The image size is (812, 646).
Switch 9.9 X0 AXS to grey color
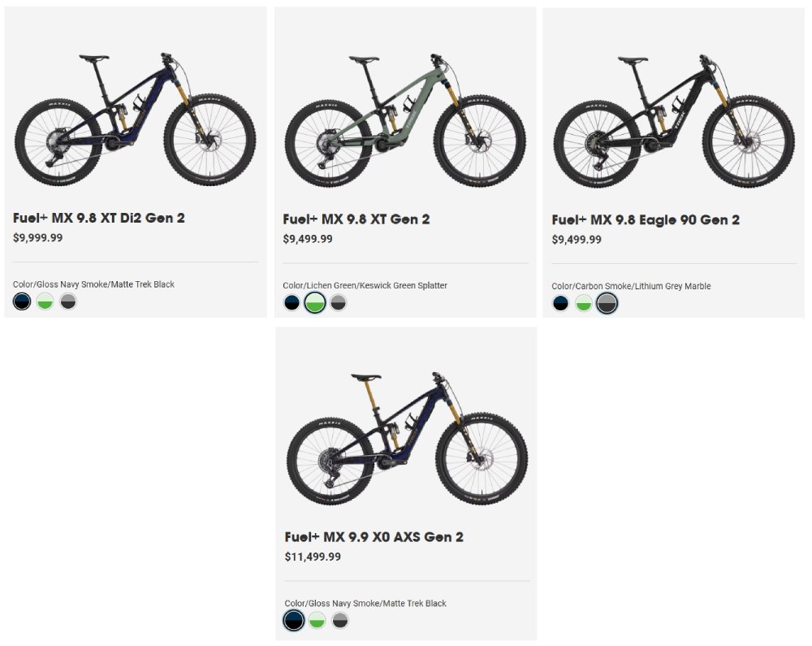pos(340,621)
